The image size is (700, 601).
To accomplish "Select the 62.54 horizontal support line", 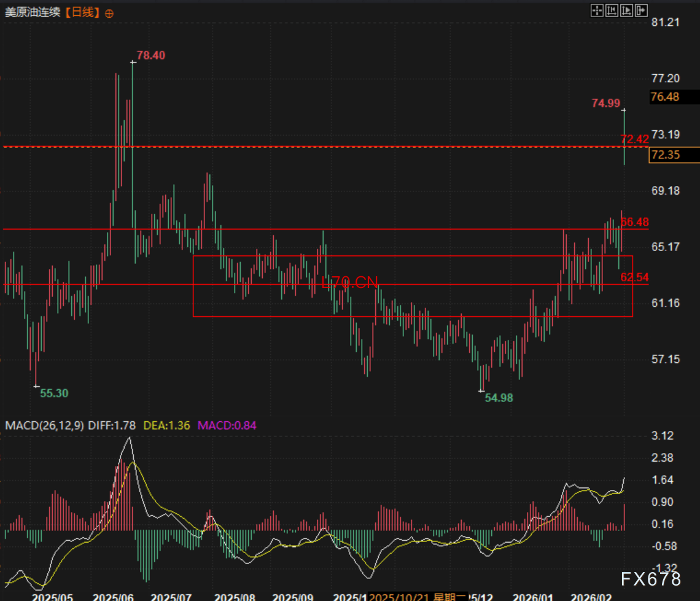I will [x=123, y=284].
